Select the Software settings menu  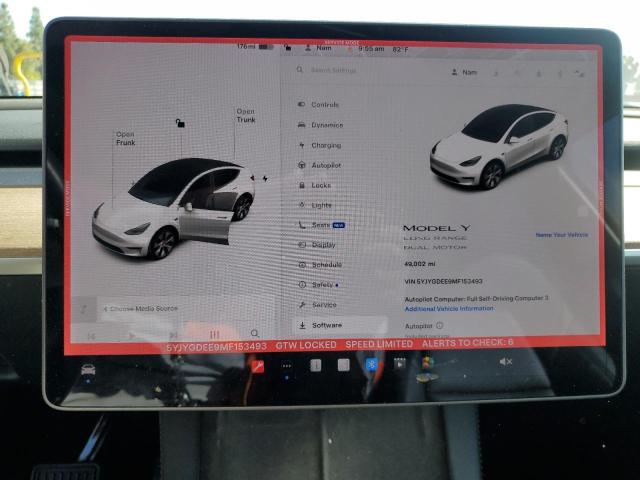[341, 325]
